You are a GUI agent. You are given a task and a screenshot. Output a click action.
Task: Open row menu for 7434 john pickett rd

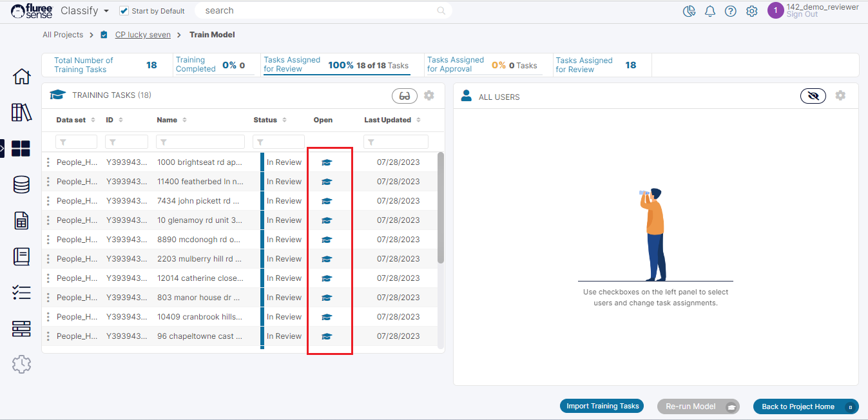point(48,201)
